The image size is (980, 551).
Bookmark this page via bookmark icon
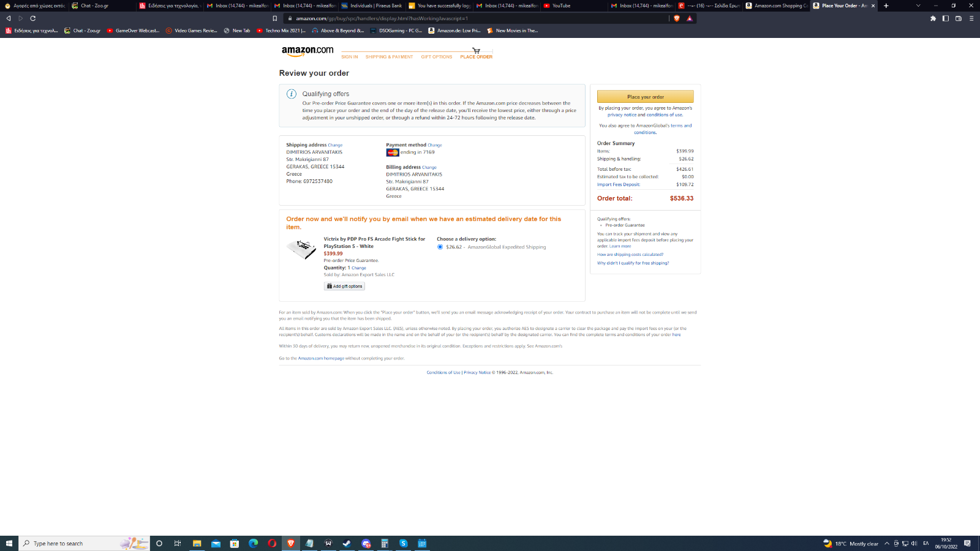click(x=274, y=18)
